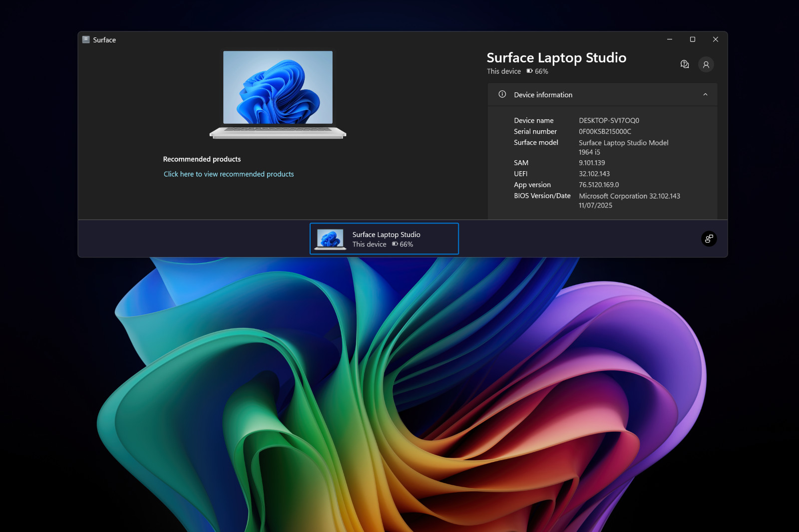Click the BIOS date '11/07/2025'

pos(595,205)
